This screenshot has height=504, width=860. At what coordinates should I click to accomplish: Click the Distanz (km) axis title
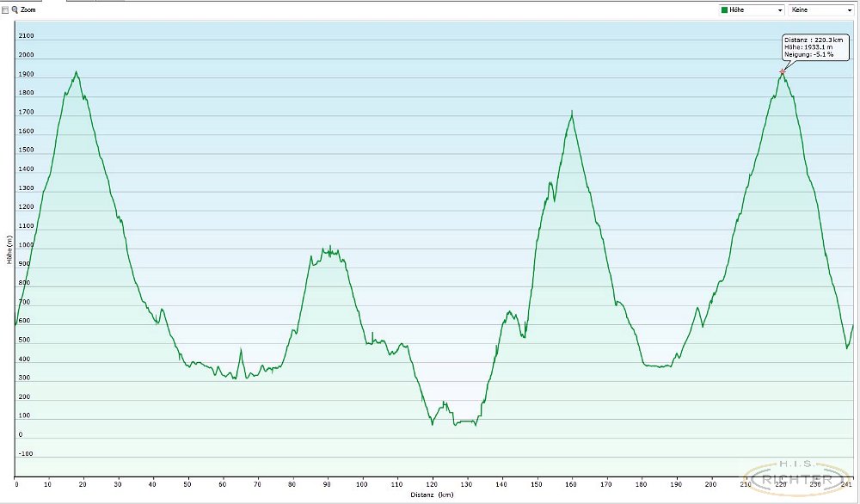433,495
